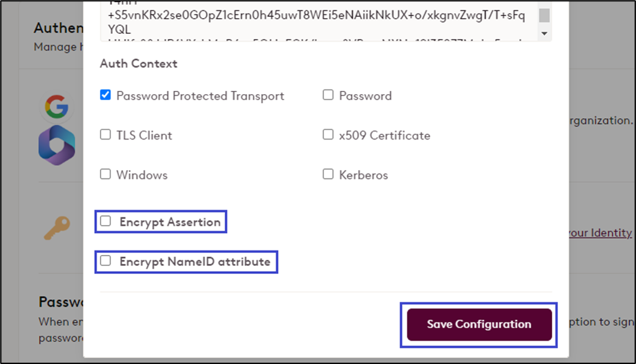This screenshot has height=364, width=636.
Task: Uncheck Password Protected Transport
Action: coord(105,95)
